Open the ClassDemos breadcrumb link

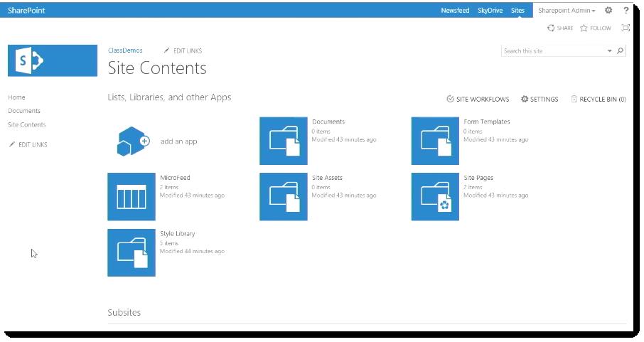[x=125, y=50]
